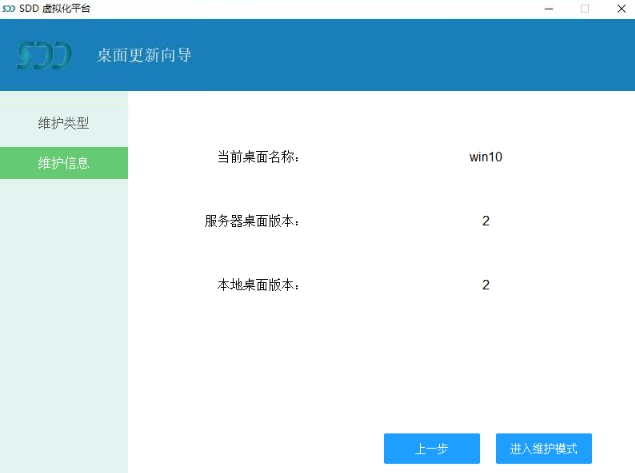Click the 桌面更新向导 header title
Screen dimensions: 635x473
[144, 55]
